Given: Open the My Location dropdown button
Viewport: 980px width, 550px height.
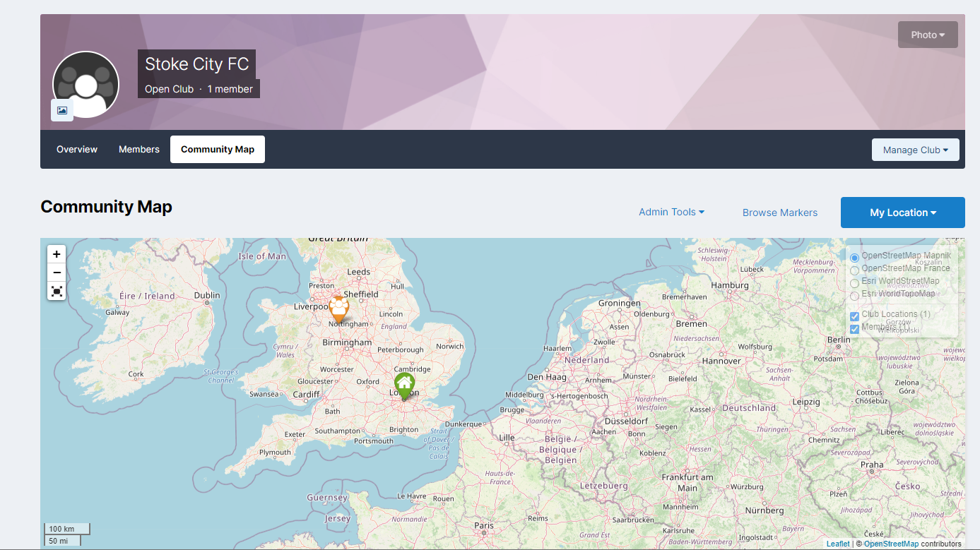Looking at the screenshot, I should pyautogui.click(x=902, y=213).
